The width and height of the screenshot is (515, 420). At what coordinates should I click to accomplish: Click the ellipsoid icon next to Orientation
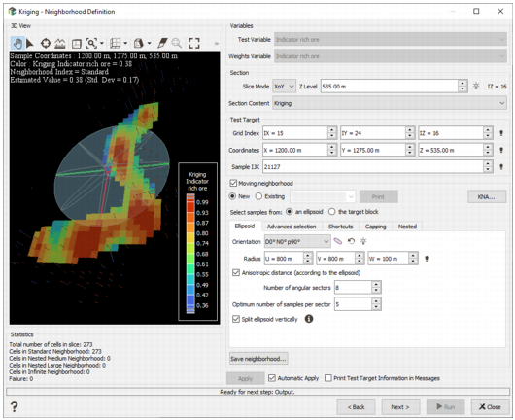pos(337,241)
